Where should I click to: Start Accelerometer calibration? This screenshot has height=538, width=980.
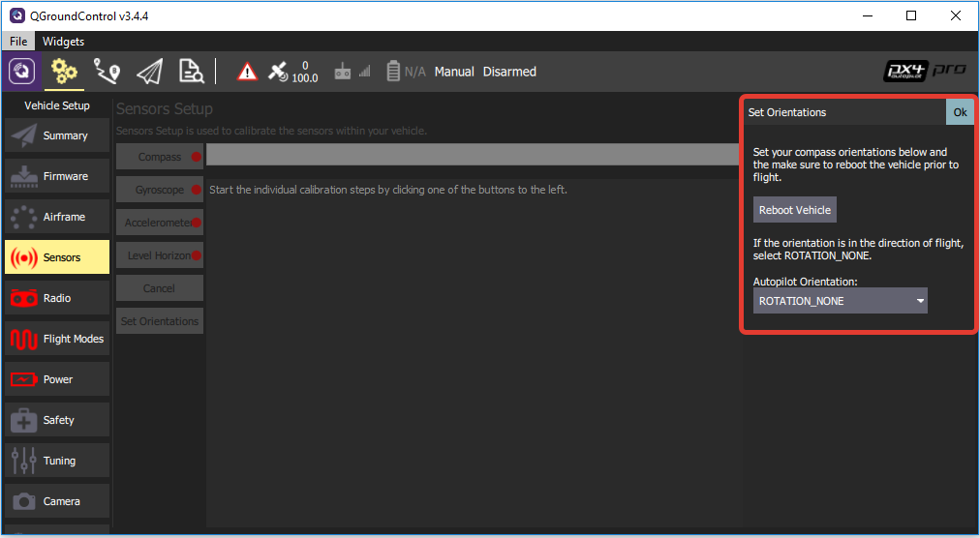[160, 223]
